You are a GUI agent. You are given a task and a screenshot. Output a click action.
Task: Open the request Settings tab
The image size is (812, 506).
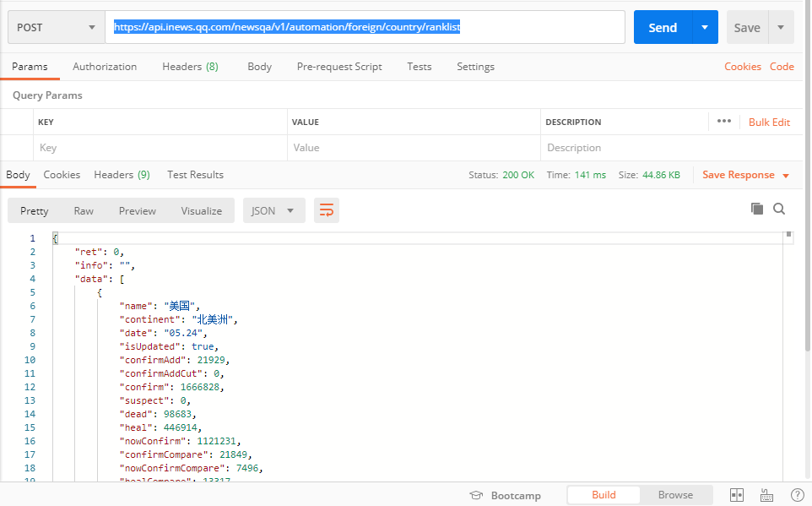tap(475, 67)
